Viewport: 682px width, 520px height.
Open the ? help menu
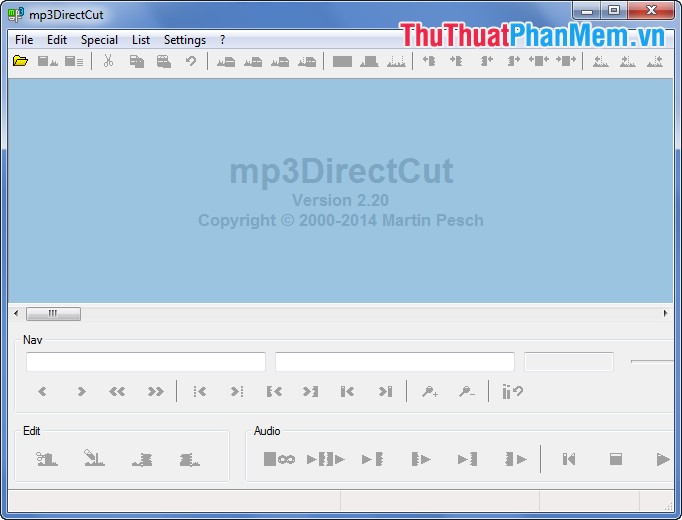[223, 40]
